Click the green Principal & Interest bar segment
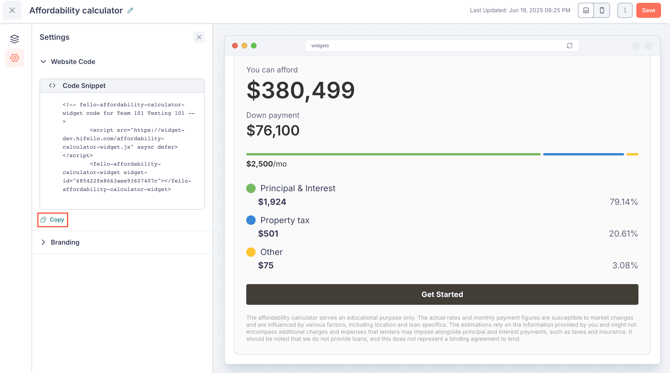Image resolution: width=670 pixels, height=373 pixels. coord(393,154)
